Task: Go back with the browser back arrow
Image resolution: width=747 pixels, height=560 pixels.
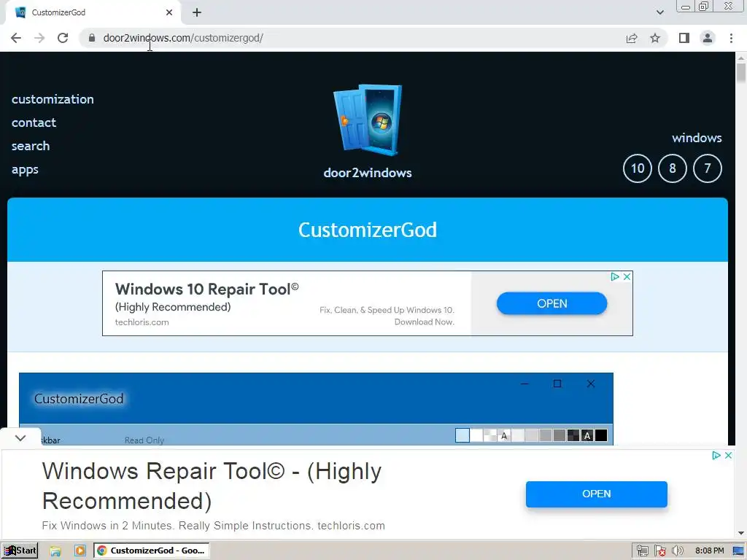Action: (x=16, y=38)
